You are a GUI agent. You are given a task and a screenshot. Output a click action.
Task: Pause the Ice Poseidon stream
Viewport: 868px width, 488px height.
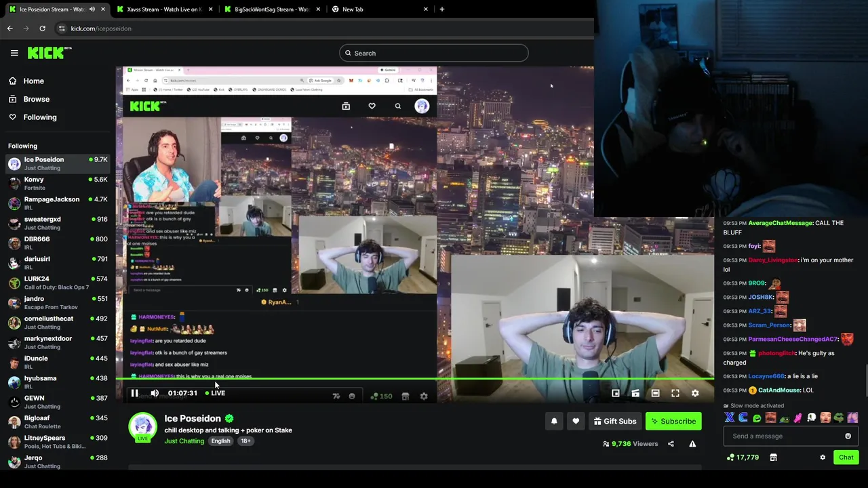(x=134, y=393)
